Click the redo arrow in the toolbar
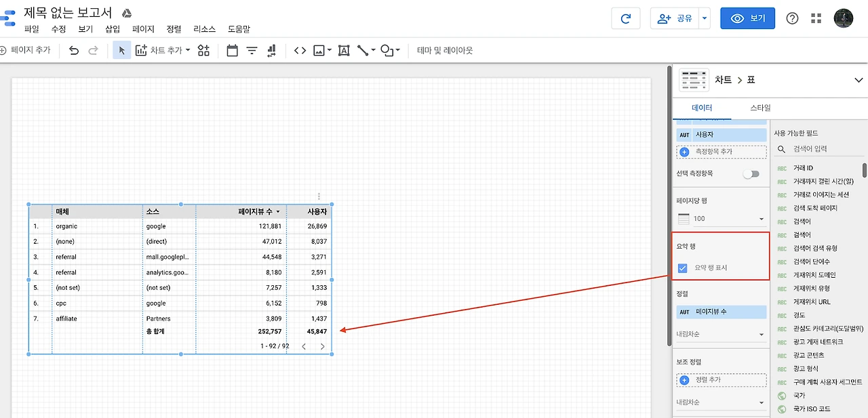This screenshot has width=868, height=418. 94,50
